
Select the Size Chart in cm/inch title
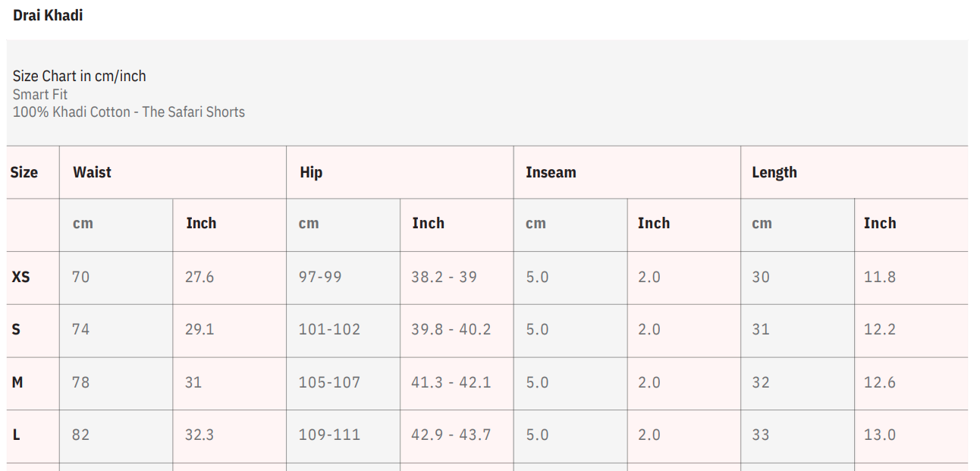pyautogui.click(x=79, y=76)
